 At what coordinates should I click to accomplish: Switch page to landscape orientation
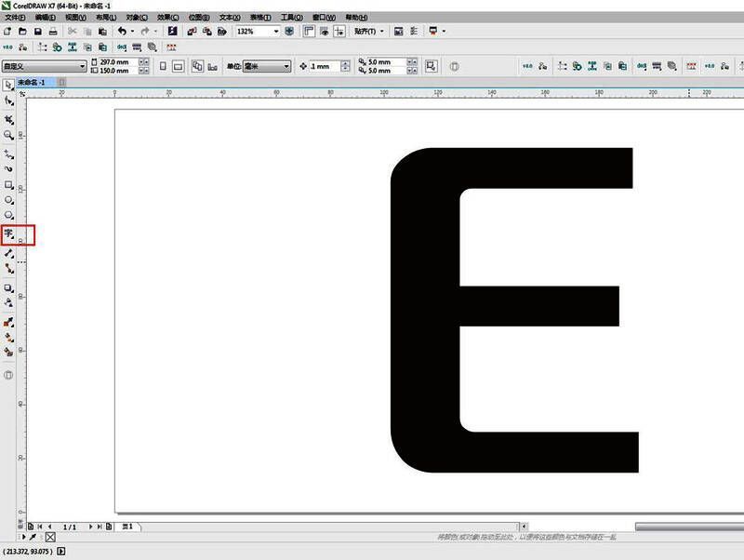[179, 66]
